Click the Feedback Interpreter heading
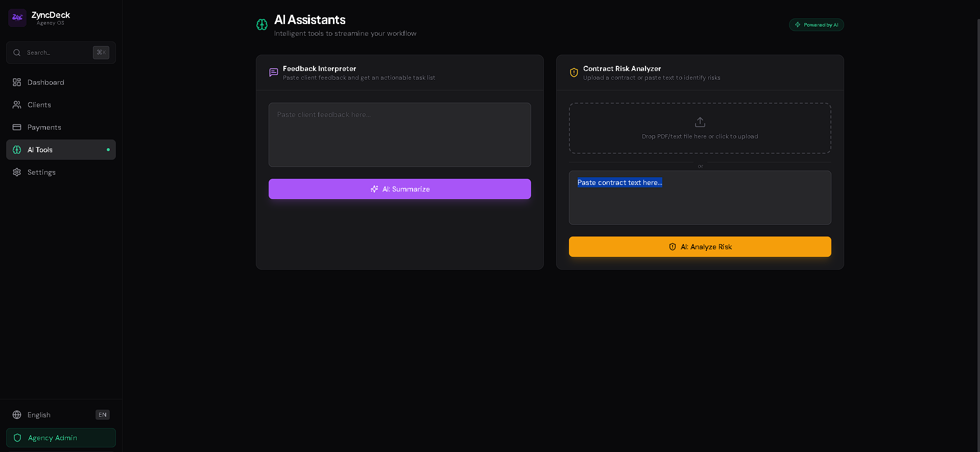The image size is (980, 452). [x=320, y=68]
